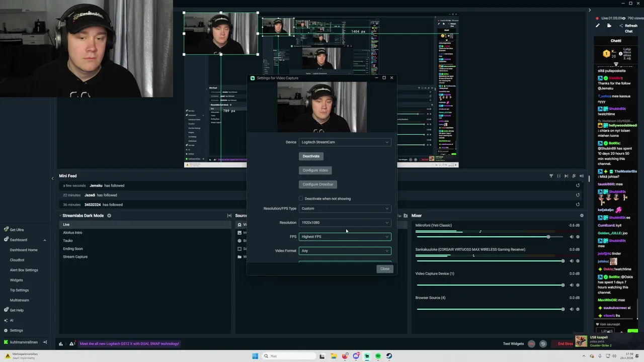The height and width of the screenshot is (362, 644).
Task: Open the Mixer panel settings gear
Action: (x=582, y=216)
